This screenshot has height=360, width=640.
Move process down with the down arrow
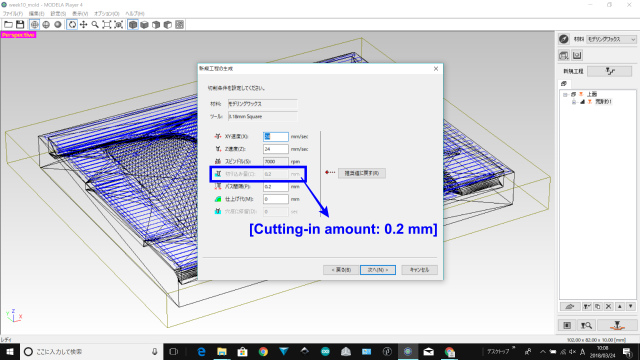pyautogui.click(x=631, y=306)
